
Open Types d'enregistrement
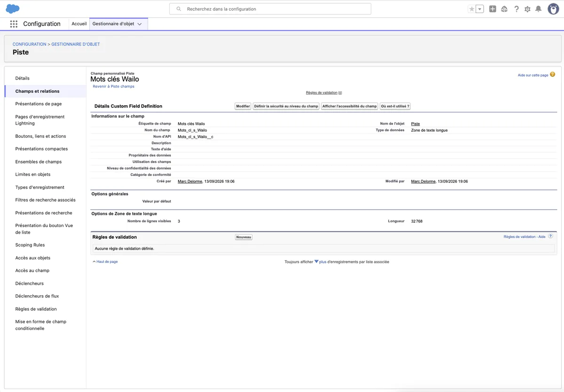point(40,187)
